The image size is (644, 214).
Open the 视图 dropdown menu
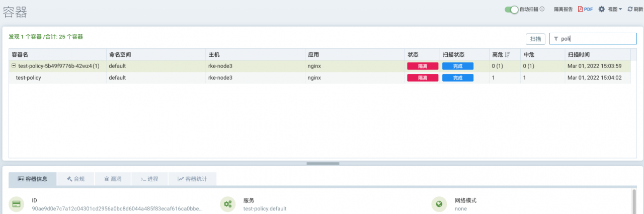coord(615,9)
